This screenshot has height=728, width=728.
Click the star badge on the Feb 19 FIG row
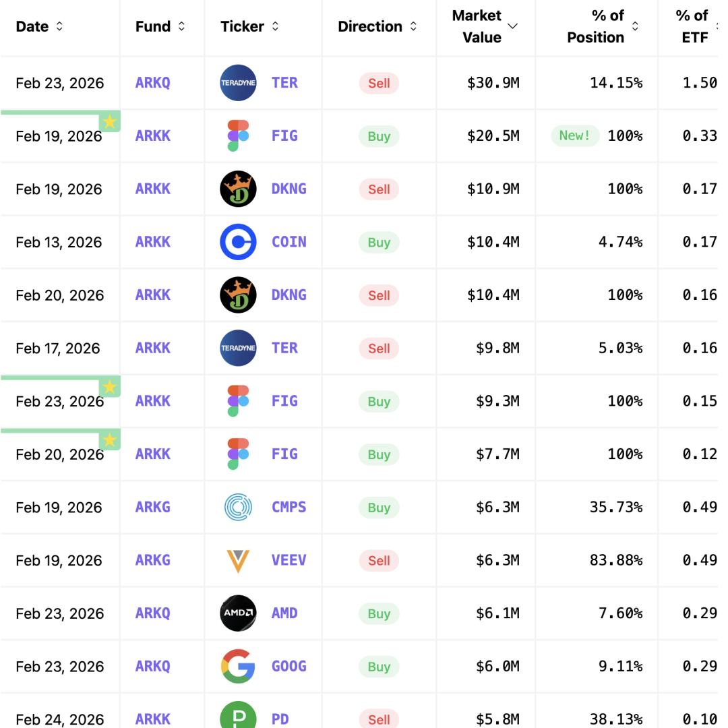tap(110, 122)
